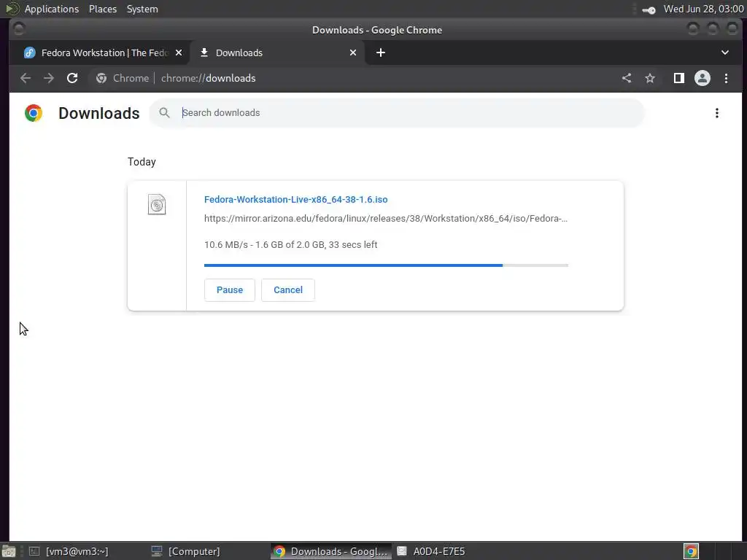Reload the downloads page

coord(72,78)
